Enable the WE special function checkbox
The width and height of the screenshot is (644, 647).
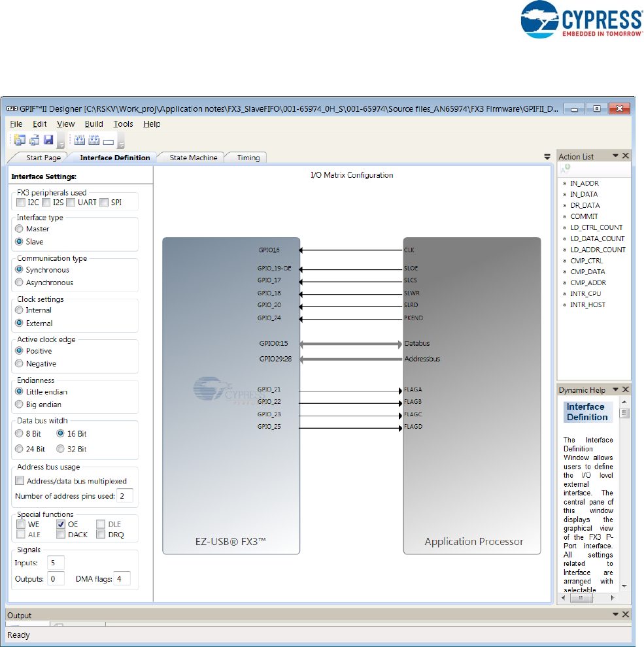tap(21, 524)
